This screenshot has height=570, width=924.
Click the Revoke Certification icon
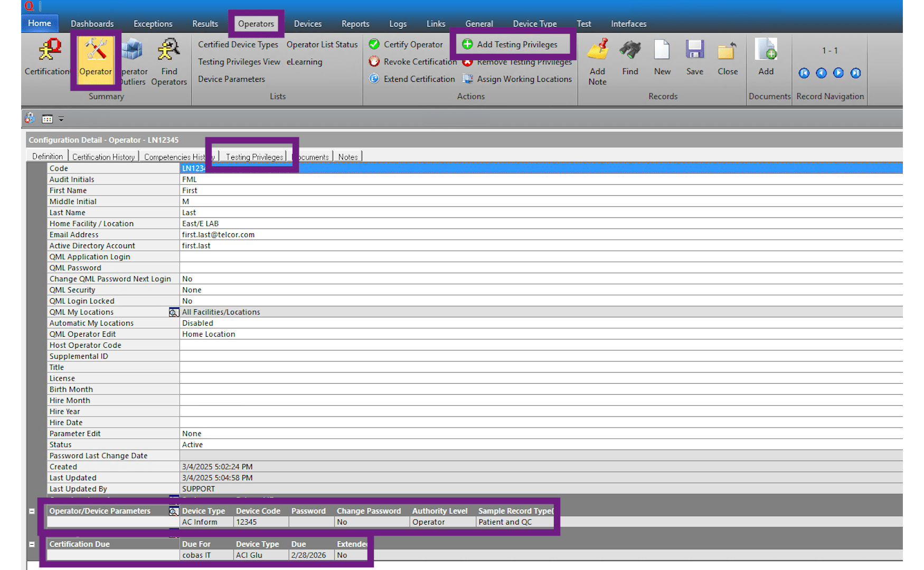tap(374, 62)
